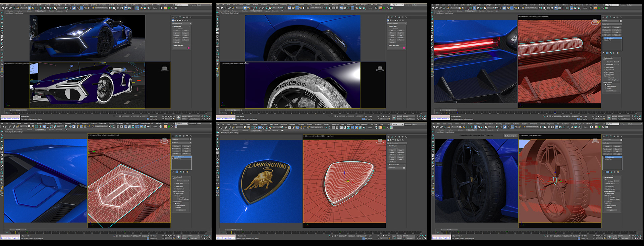
Task: Switch to Object Paint ribbon tab in full car window
Action: pyautogui.click(x=41, y=11)
